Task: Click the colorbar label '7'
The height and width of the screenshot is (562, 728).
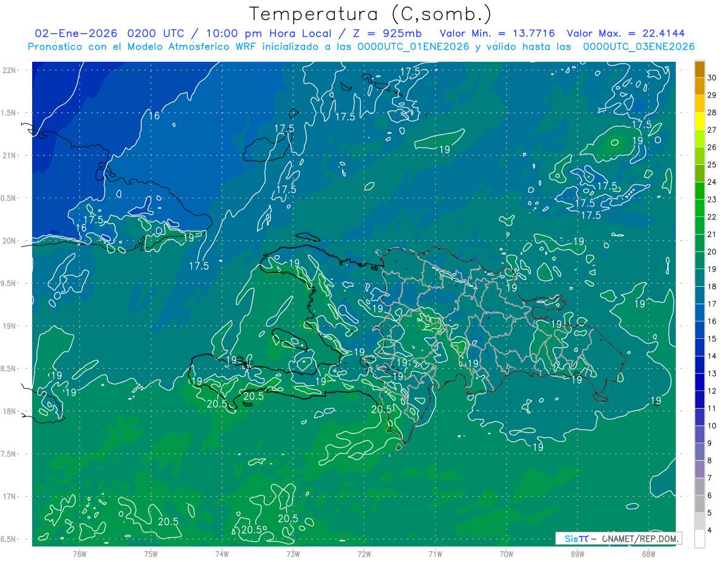Action: point(710,478)
